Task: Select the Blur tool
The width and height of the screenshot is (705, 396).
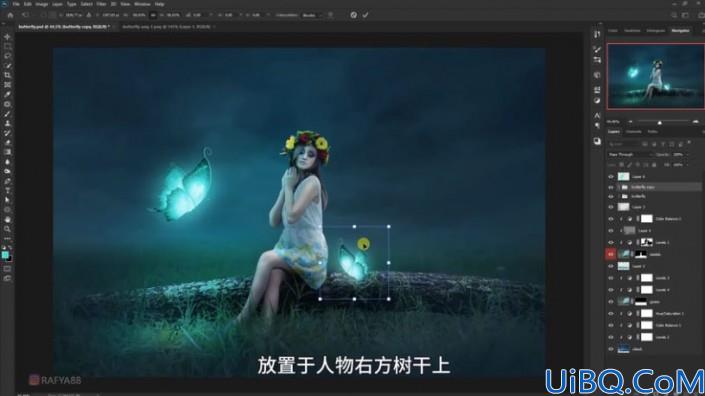Action: pos(7,162)
